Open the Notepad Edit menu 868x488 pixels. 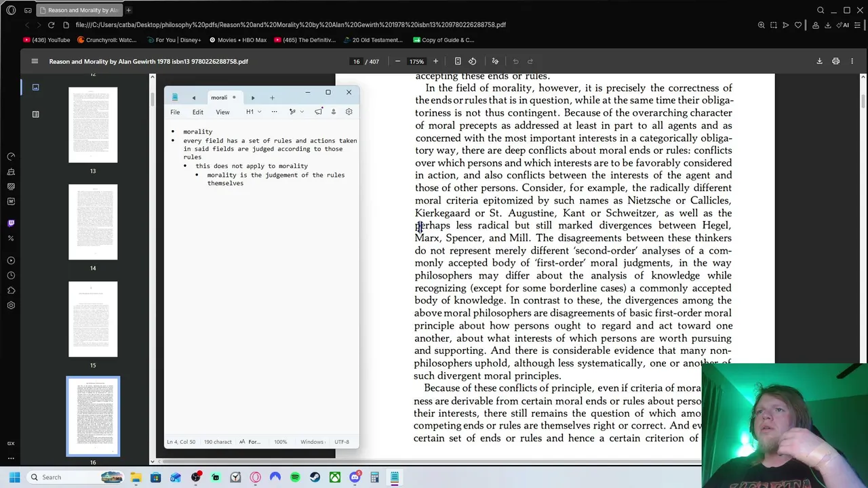[197, 112]
